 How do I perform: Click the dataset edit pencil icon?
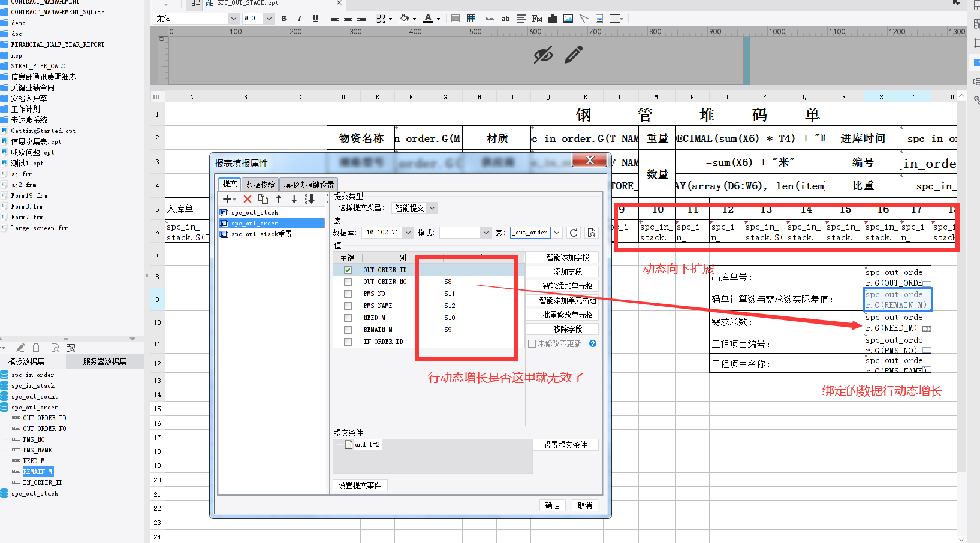(x=20, y=348)
